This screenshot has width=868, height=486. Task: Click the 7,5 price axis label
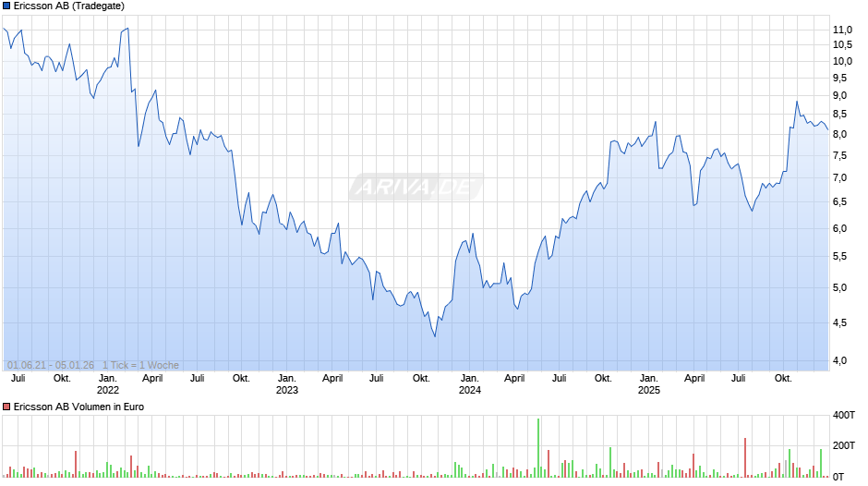click(839, 156)
